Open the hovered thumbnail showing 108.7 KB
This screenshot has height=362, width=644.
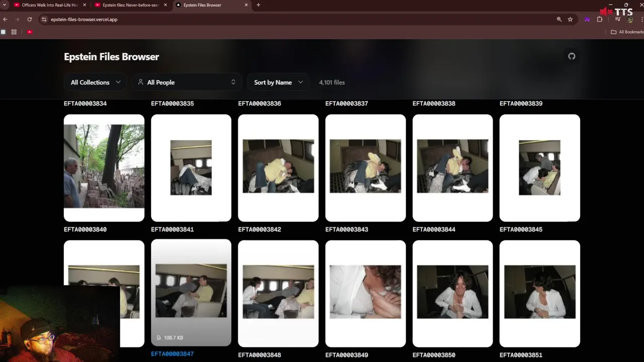click(x=191, y=293)
